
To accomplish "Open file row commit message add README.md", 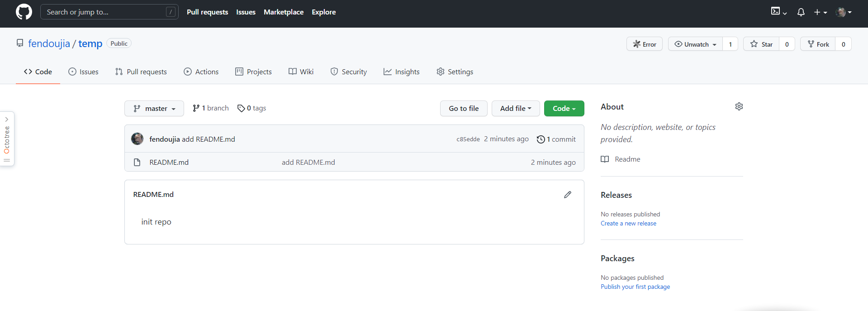I will click(x=308, y=162).
